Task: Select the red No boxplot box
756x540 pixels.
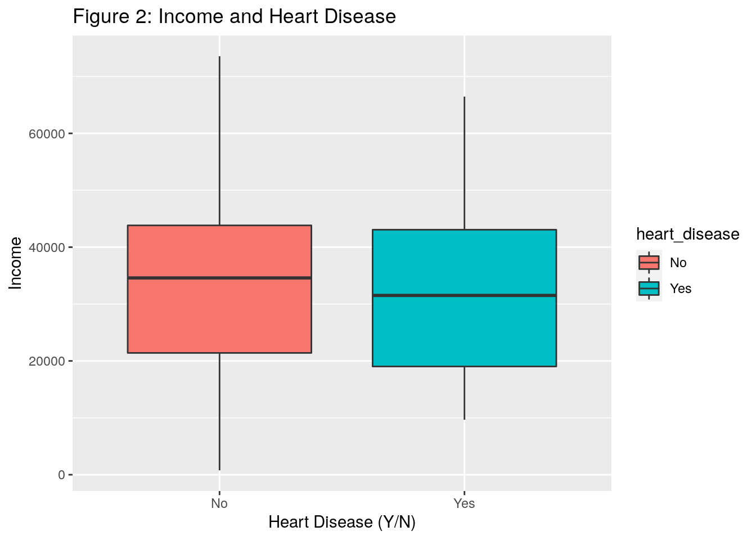Action: tap(219, 315)
